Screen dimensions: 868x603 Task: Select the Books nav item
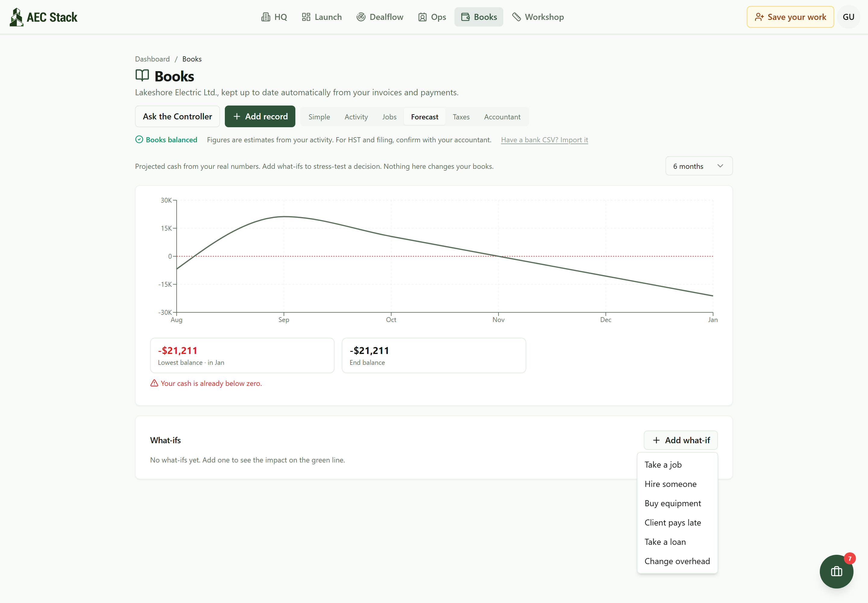479,17
